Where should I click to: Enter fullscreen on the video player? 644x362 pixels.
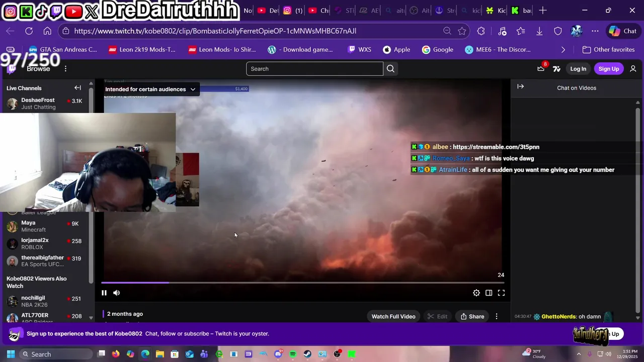501,293
